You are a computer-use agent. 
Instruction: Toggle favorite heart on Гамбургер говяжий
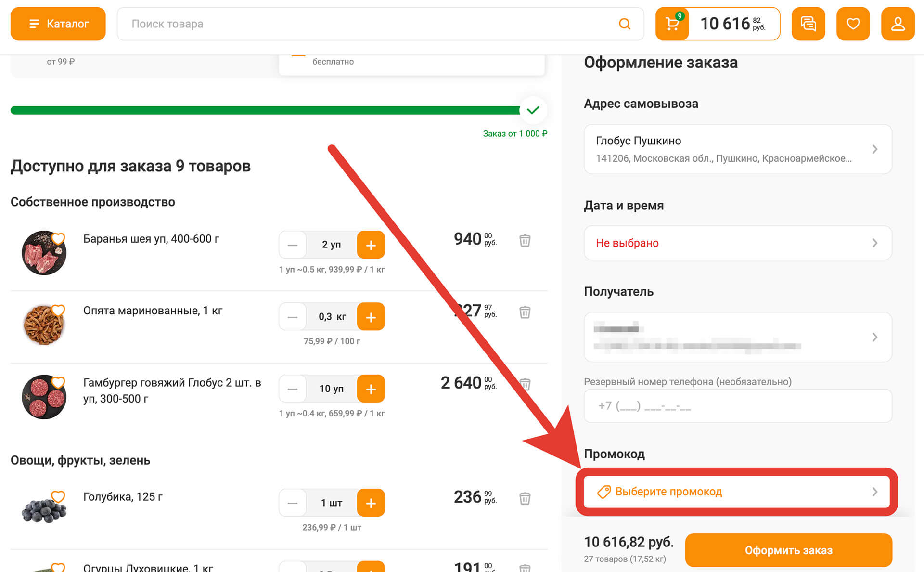[x=57, y=382]
